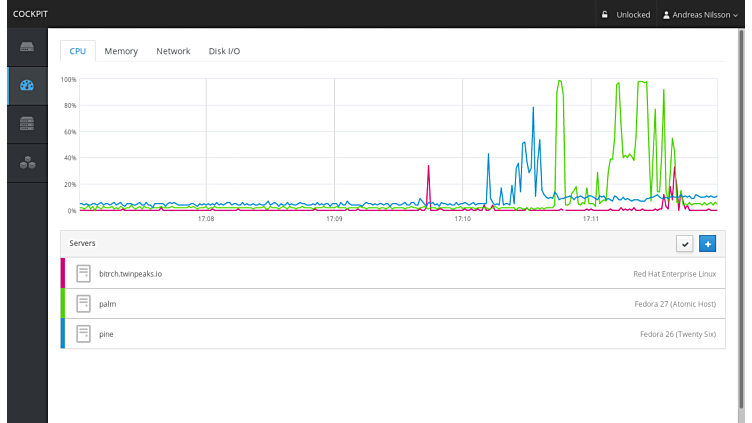Click the pine server document icon
This screenshot has width=752, height=423.
click(84, 334)
